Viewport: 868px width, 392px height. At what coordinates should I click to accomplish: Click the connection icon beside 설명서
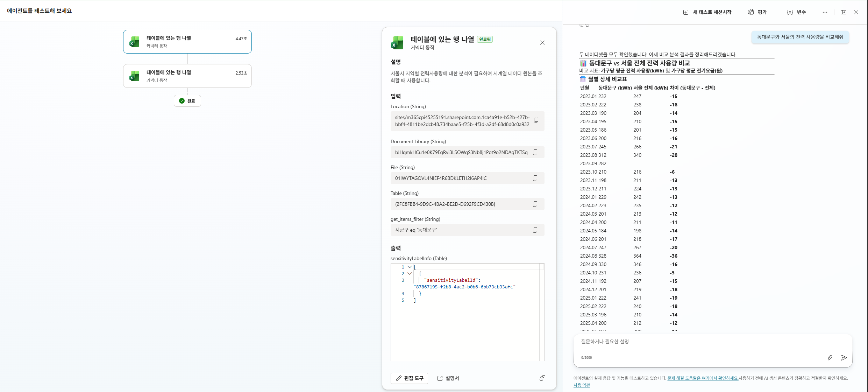pyautogui.click(x=542, y=378)
